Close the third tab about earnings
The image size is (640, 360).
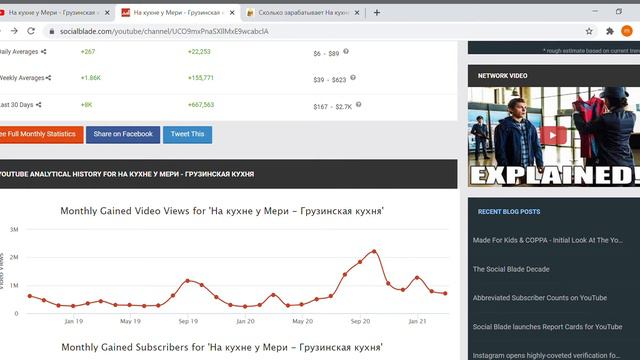point(357,13)
